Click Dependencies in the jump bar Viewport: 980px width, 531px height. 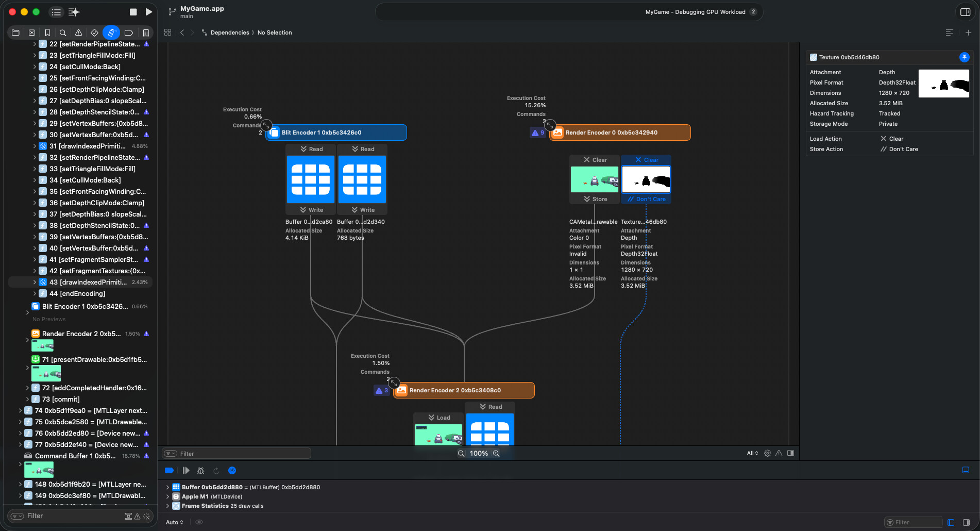(x=229, y=32)
